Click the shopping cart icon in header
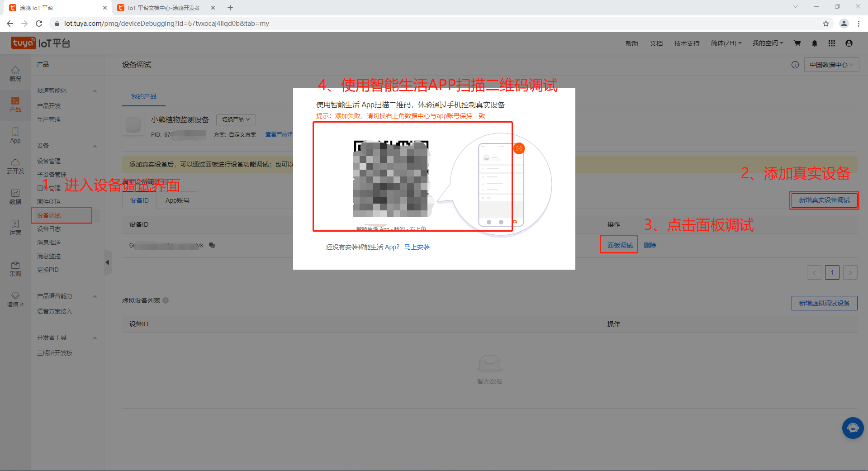The width and height of the screenshot is (868, 471). [x=797, y=43]
